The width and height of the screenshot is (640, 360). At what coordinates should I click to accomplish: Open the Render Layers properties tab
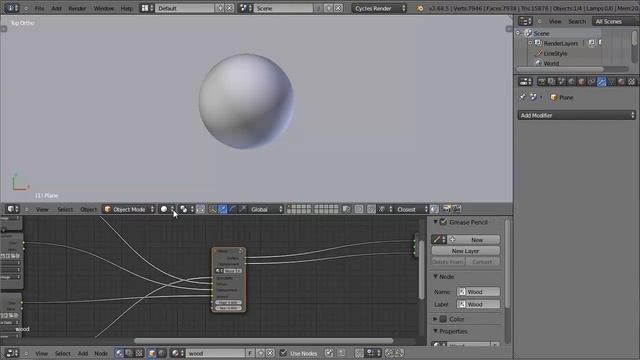tap(551, 82)
